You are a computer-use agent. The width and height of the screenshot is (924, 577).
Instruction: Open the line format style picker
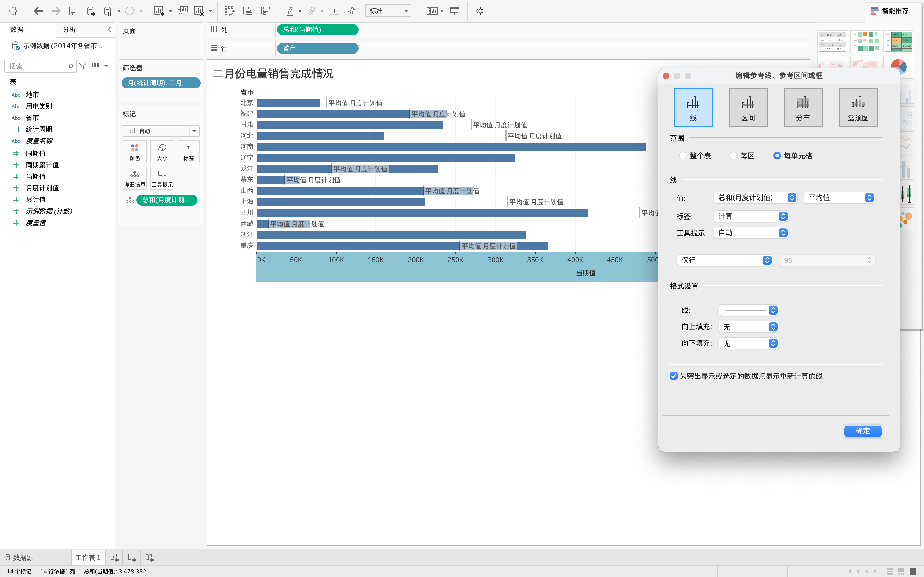748,310
